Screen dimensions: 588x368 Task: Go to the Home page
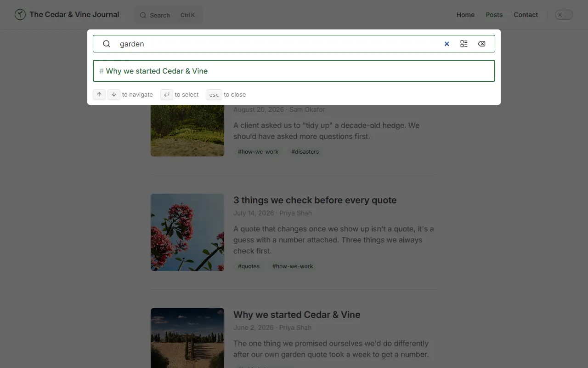[465, 15]
